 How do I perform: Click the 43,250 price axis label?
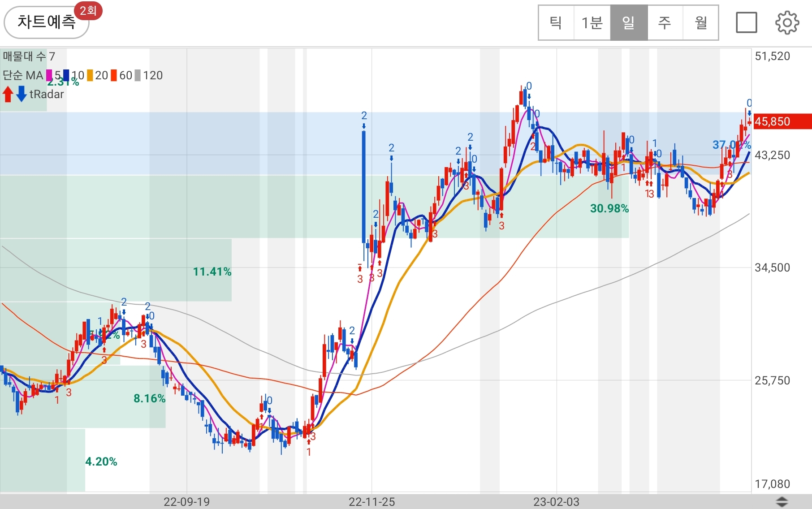click(x=772, y=155)
